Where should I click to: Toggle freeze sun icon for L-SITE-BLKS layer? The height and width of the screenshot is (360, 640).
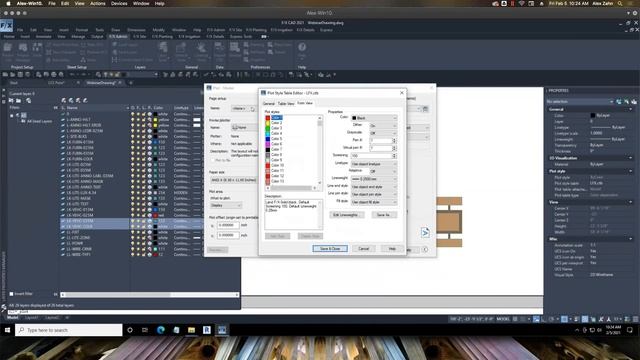(138, 136)
